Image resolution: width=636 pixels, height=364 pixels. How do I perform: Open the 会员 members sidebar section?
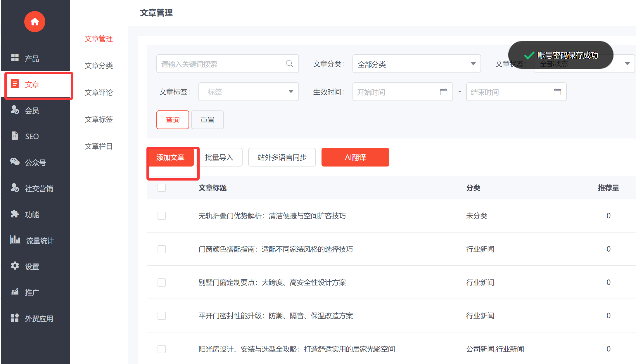(32, 110)
